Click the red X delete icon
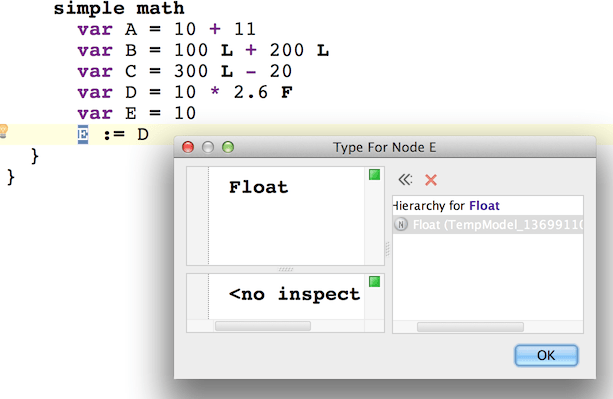The height and width of the screenshot is (399, 613). pos(431,180)
